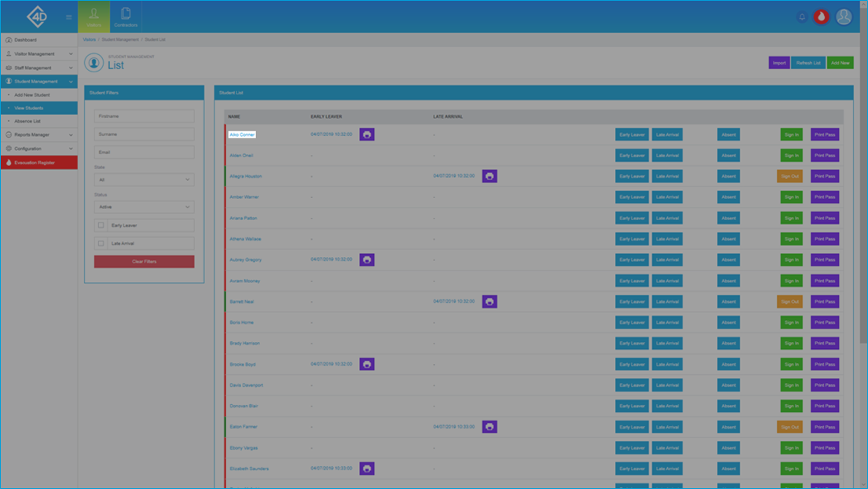Click Visitors breadcrumb link
868x489 pixels.
[89, 39]
